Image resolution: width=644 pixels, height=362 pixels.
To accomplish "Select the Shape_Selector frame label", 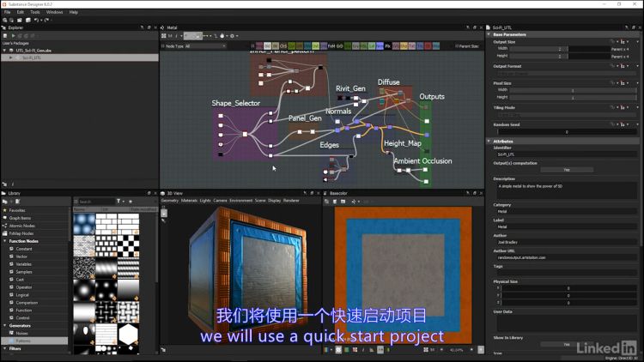I will 236,103.
